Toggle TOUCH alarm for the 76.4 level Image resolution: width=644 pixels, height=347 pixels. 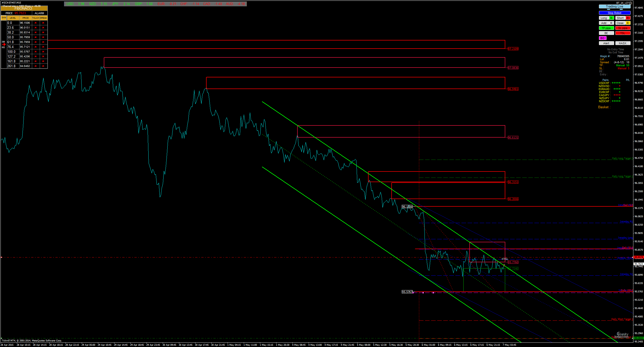(36, 47)
